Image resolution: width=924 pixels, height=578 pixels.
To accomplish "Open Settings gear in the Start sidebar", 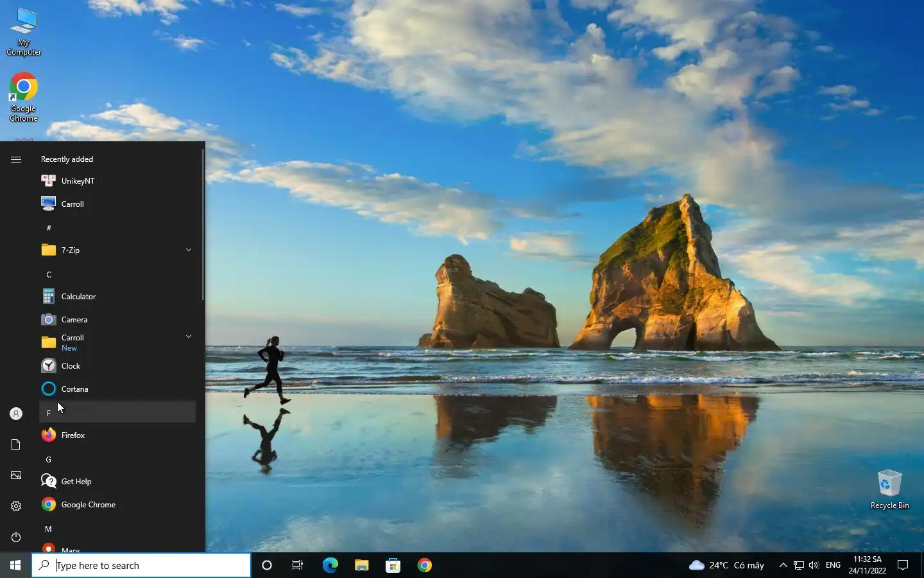I will pyautogui.click(x=16, y=506).
